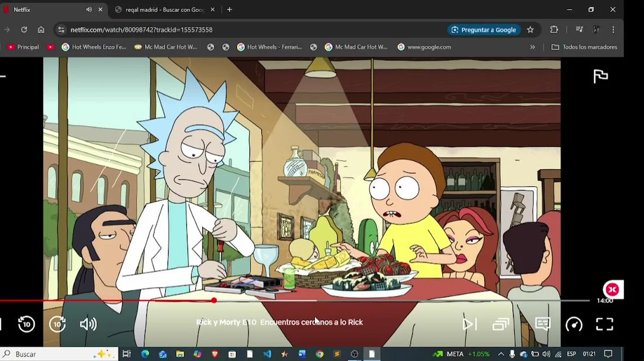Open the Hot Wheels Enzo Fe... bookmark
The image size is (644, 361).
tap(93, 47)
